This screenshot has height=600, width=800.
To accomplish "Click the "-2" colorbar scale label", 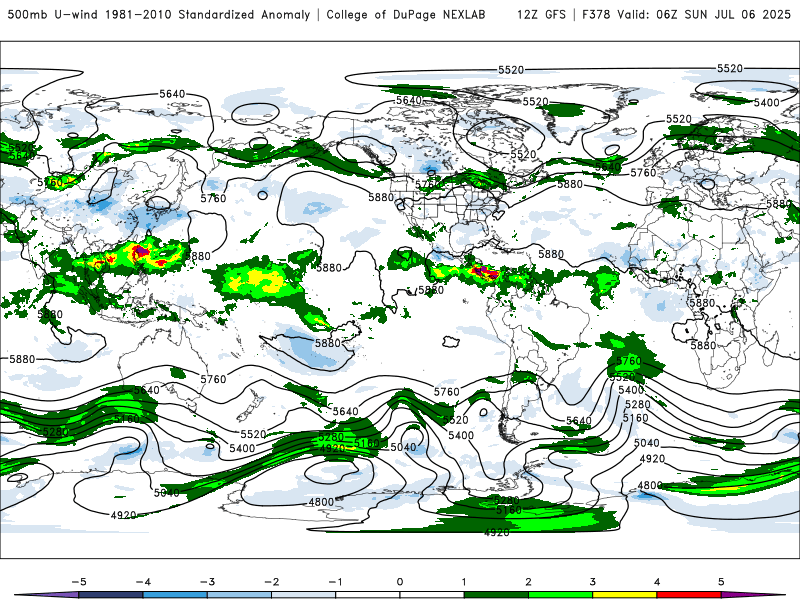I will click(271, 582).
